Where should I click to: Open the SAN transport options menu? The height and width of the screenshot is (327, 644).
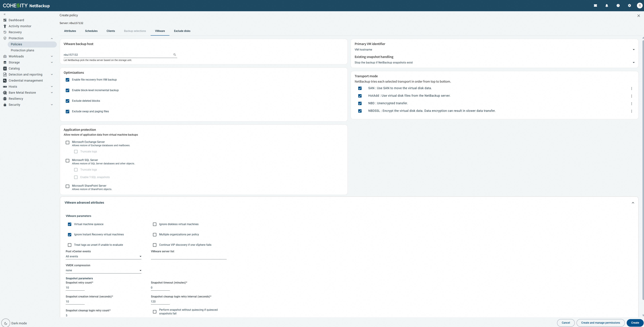pyautogui.click(x=632, y=89)
